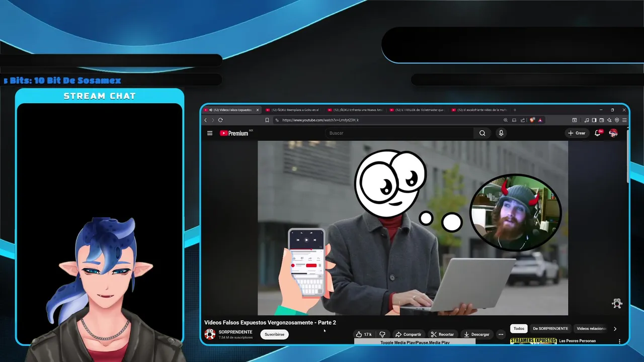Open playlist music note icon
The image size is (644, 362).
coord(587,120)
